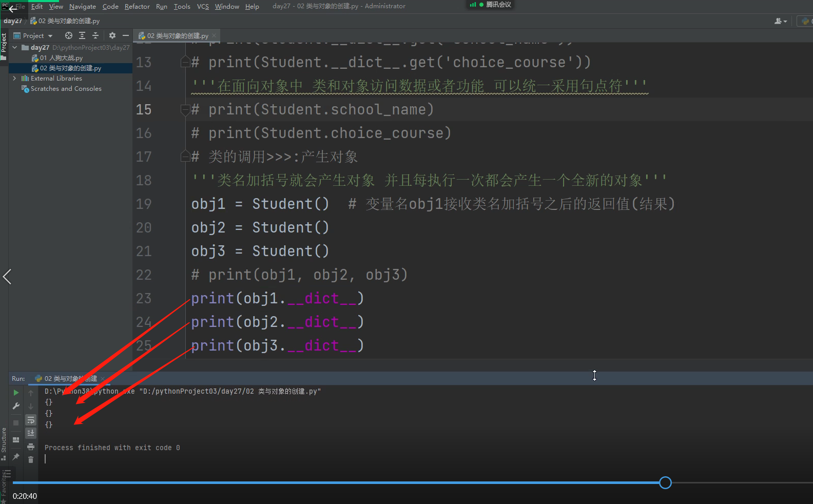The width and height of the screenshot is (813, 504).
Task: Collapse the day27 folder tree node
Action: point(14,47)
